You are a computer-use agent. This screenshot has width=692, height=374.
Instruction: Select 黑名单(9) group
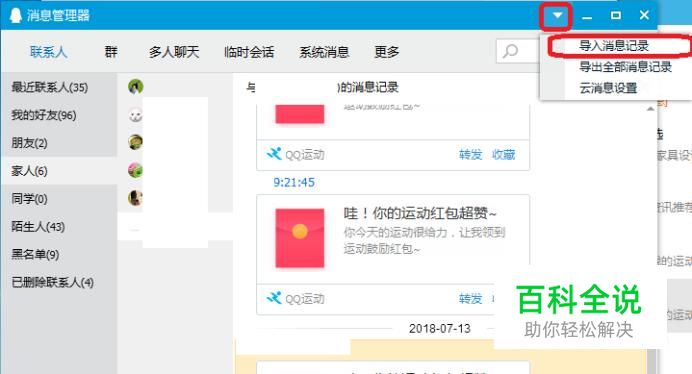coord(59,254)
